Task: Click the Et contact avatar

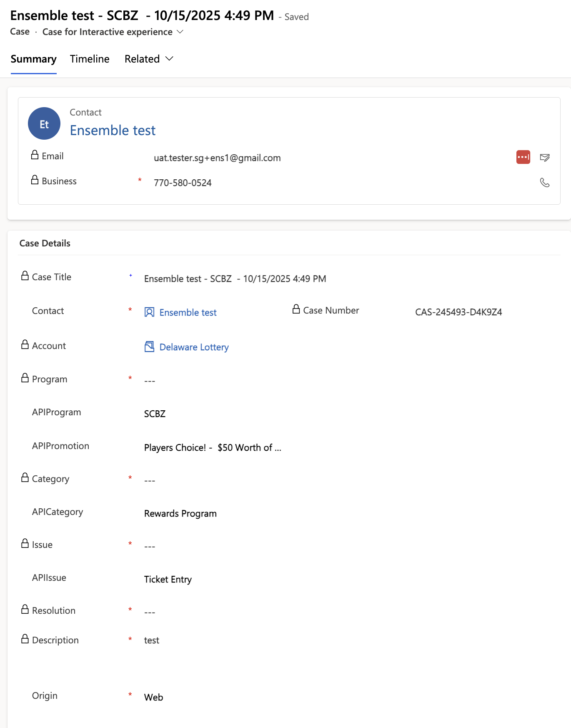Action: click(x=44, y=124)
